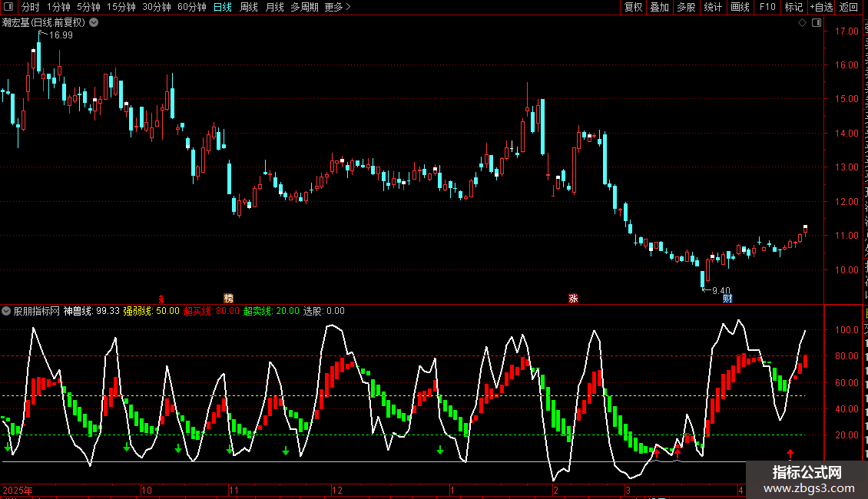
Task: Click the 2025年 label on time axis
Action: pyautogui.click(x=18, y=490)
